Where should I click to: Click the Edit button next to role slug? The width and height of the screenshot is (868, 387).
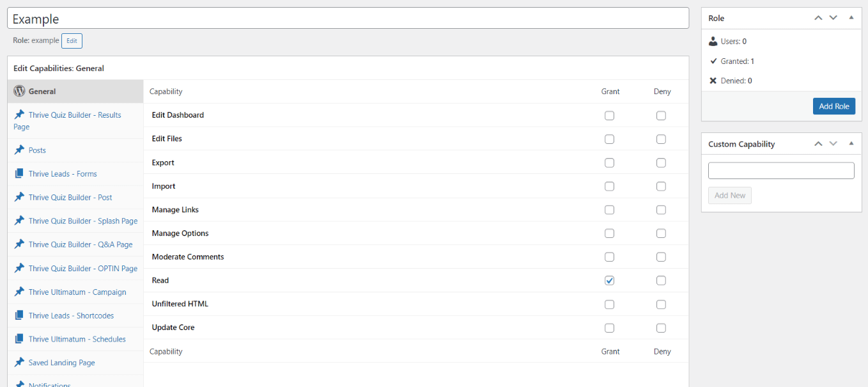coord(72,41)
